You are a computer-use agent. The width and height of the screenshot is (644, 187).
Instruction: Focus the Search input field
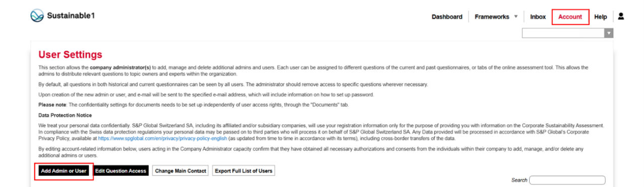coord(568,180)
